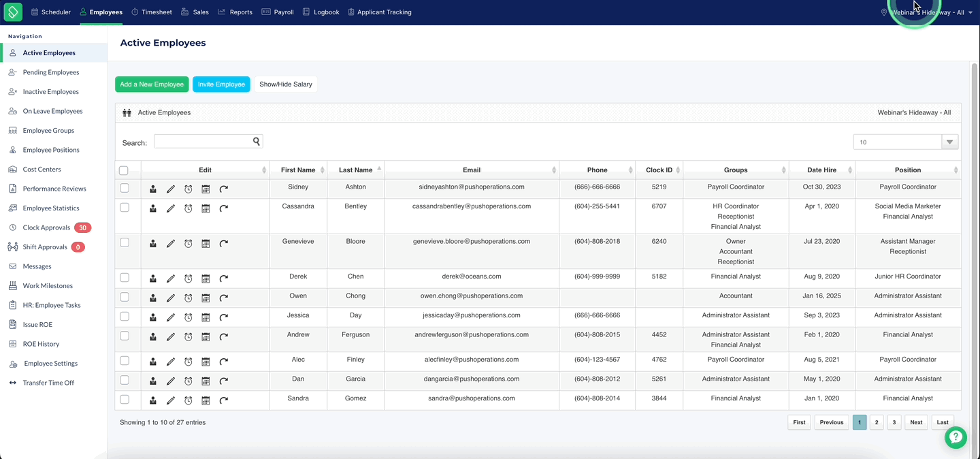Click the alarm clock icon in Genevieve Bloore's row
Viewport: 980px width, 459px height.
(x=189, y=243)
